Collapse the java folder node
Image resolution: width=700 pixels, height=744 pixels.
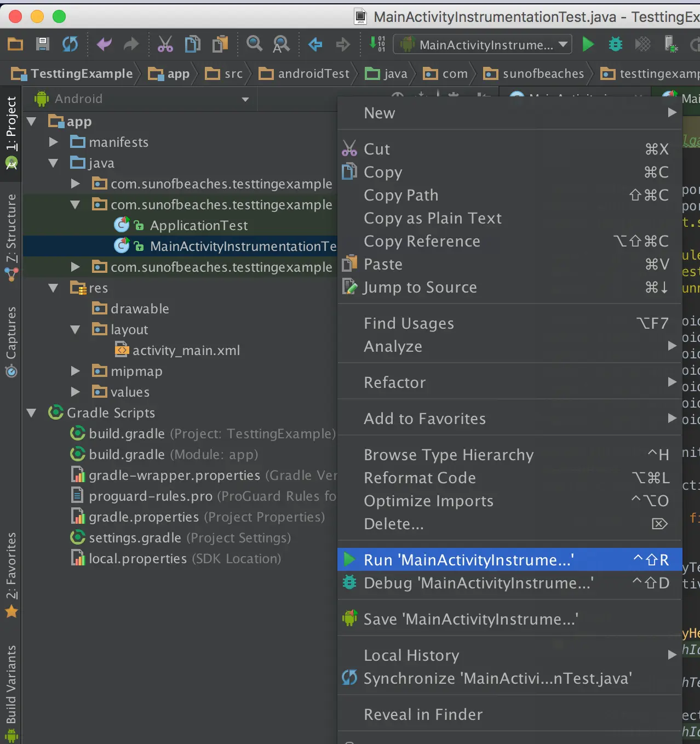click(54, 163)
